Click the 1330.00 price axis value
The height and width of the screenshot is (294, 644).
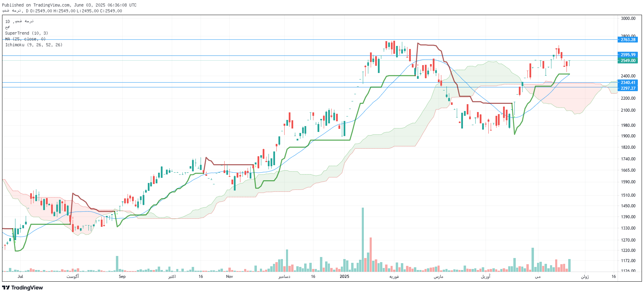point(628,228)
